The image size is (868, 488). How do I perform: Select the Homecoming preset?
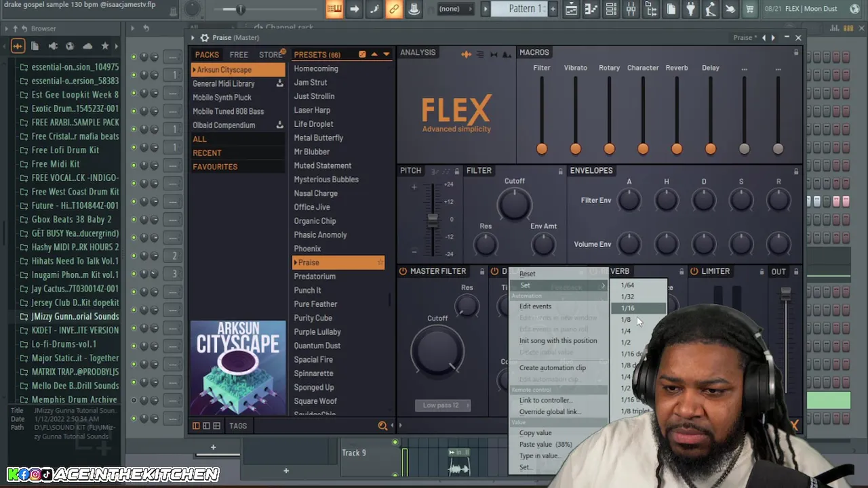point(316,68)
